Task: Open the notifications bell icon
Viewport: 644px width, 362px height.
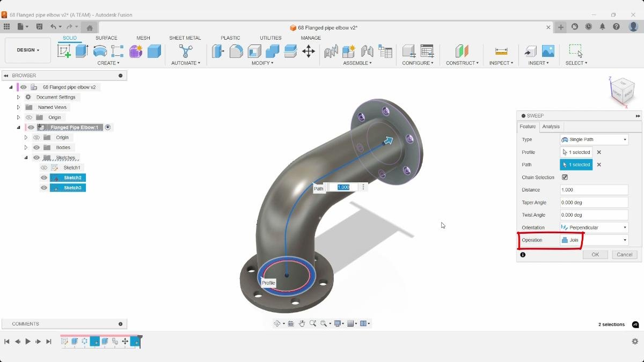Action: (603, 27)
